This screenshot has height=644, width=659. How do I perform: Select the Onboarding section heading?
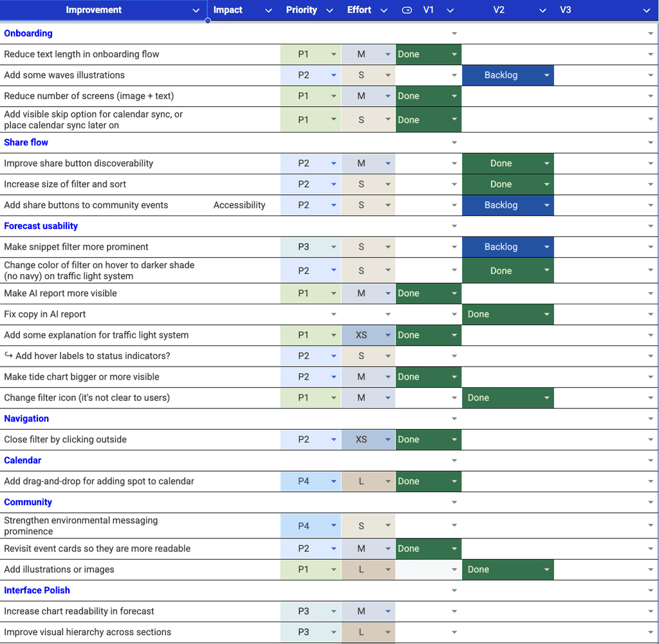tap(28, 33)
